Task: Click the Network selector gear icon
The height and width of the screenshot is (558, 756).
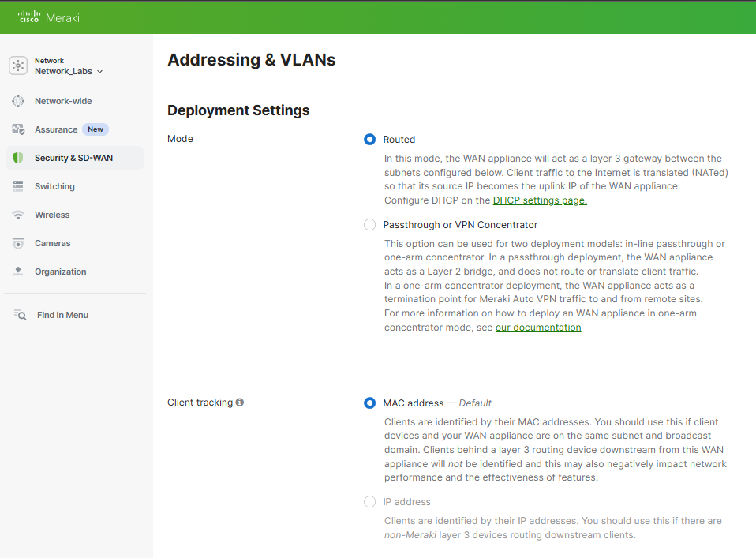Action: [18, 65]
